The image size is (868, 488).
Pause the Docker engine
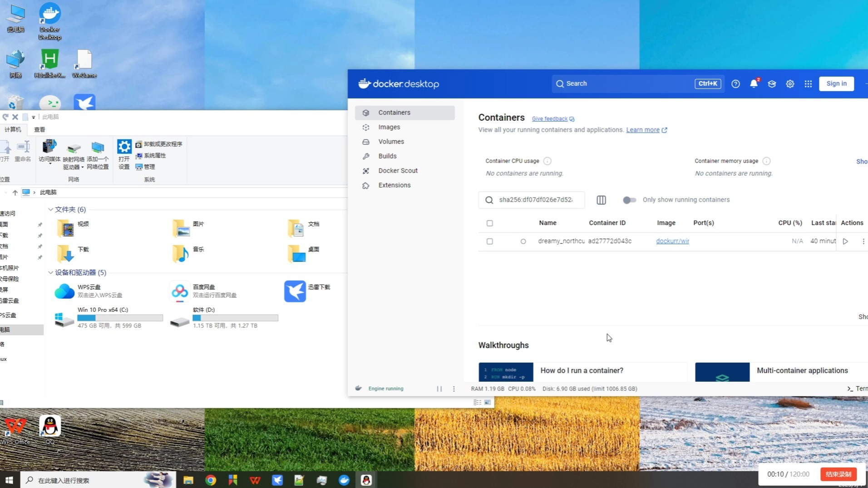pos(439,389)
